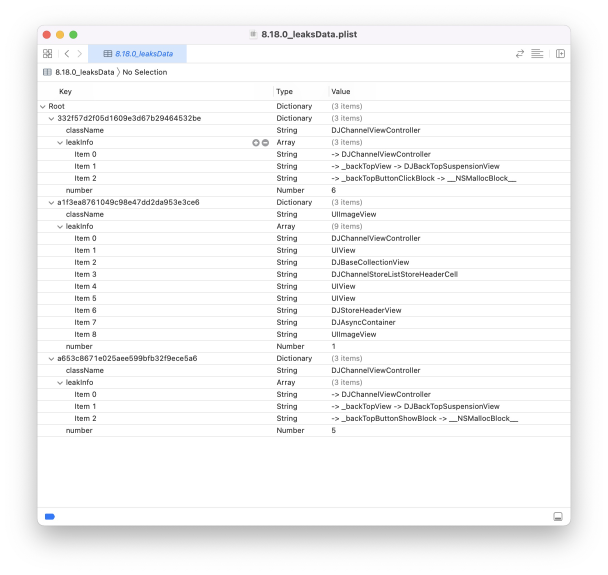Screen dimensions: 608x575
Task: Collapse the Root dictionary
Action: (43, 107)
